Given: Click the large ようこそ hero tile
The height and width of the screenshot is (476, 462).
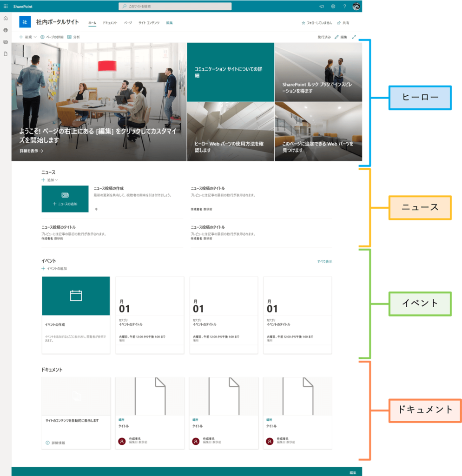Looking at the screenshot, I should pos(99,102).
